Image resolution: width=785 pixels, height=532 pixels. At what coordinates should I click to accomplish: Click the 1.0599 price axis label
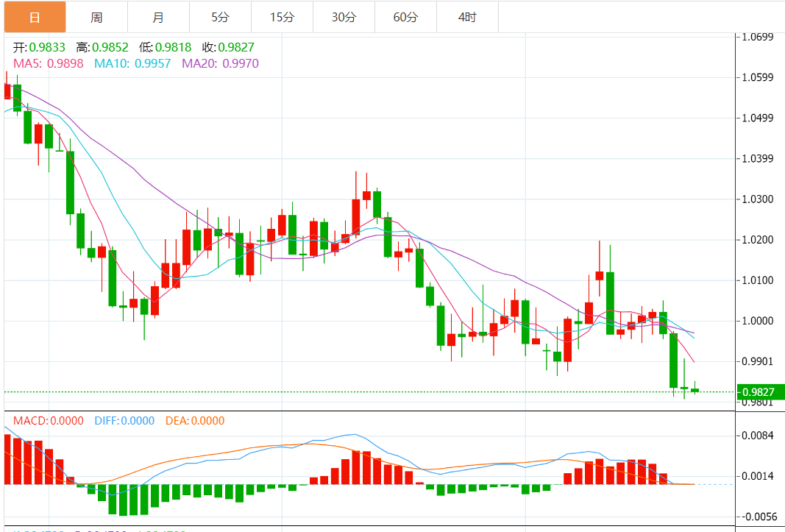[758, 77]
